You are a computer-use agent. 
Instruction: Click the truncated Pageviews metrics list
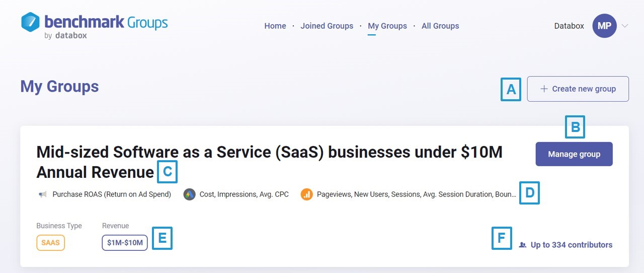pos(416,194)
